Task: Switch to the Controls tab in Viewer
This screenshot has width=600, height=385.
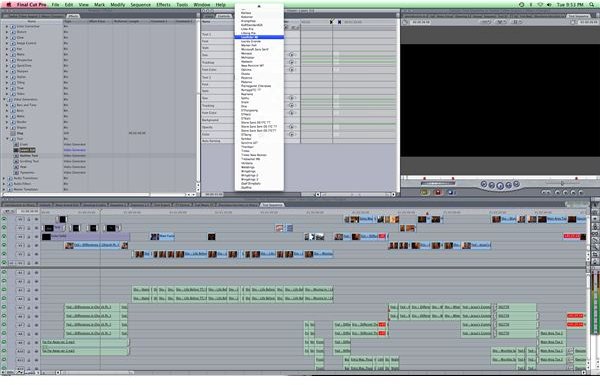Action: point(224,16)
